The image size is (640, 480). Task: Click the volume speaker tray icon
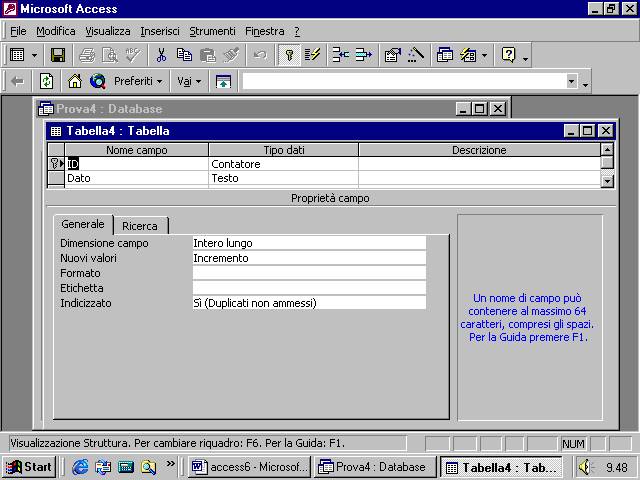[585, 467]
